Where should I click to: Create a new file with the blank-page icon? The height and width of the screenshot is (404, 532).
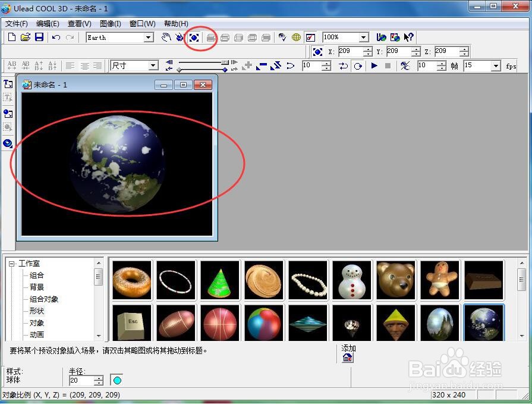(12, 37)
